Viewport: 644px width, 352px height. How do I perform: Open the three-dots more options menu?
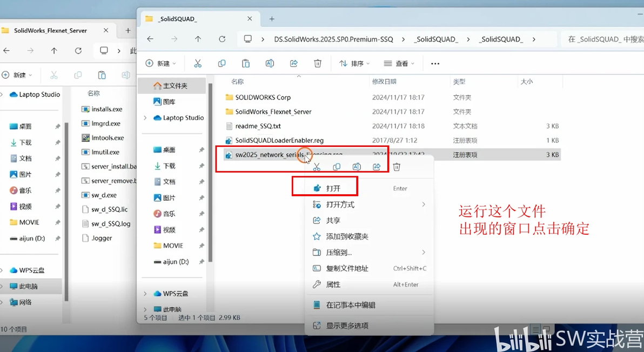(435, 63)
